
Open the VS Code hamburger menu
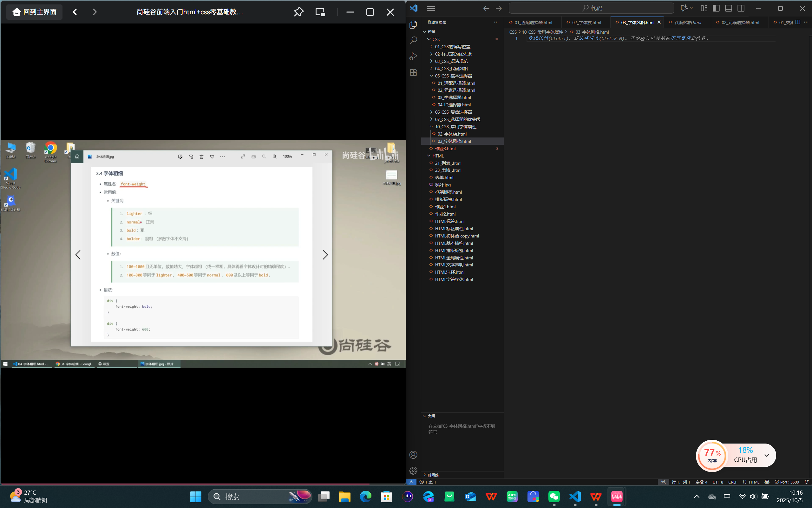(431, 8)
